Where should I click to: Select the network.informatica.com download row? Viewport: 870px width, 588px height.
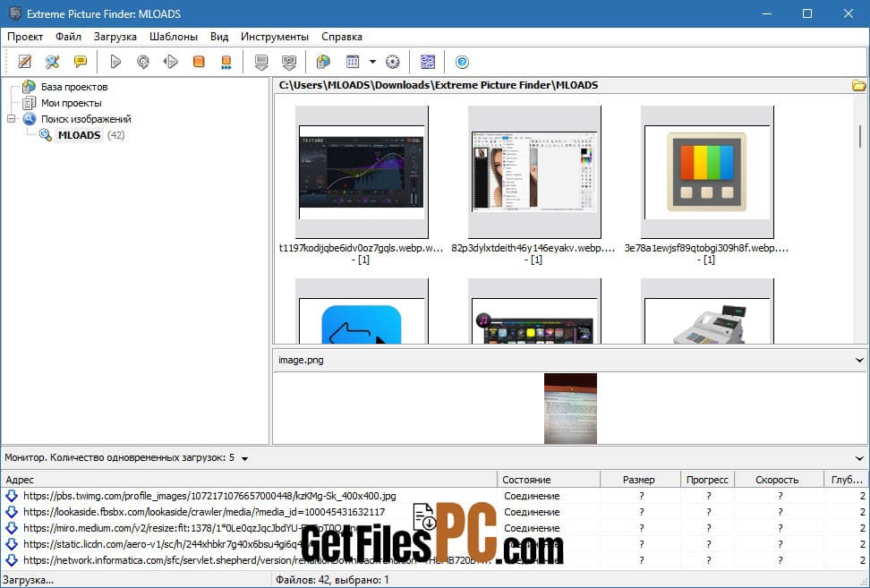tap(435, 560)
